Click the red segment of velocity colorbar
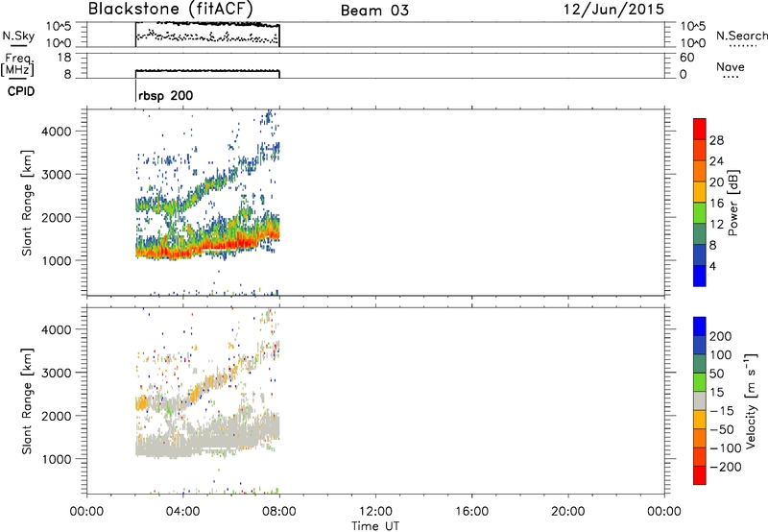The image size is (768, 532). click(700, 475)
